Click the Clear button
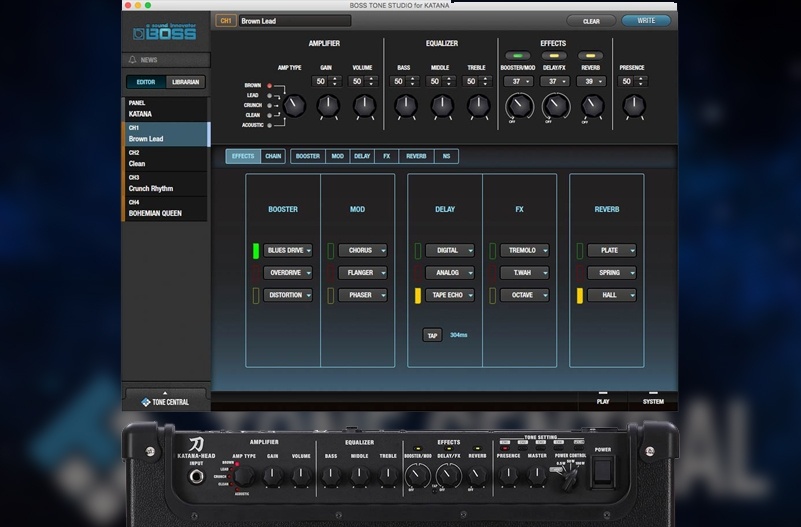 (592, 21)
